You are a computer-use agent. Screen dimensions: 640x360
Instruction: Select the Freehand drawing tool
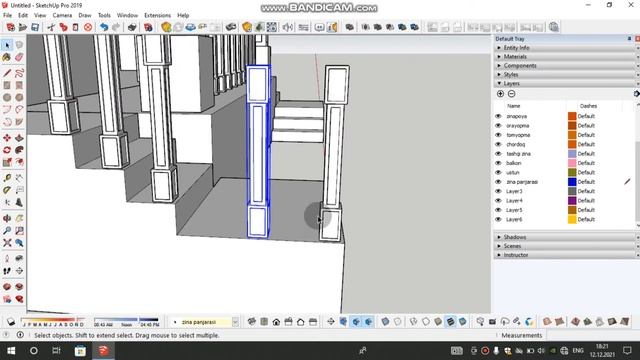tap(19, 73)
